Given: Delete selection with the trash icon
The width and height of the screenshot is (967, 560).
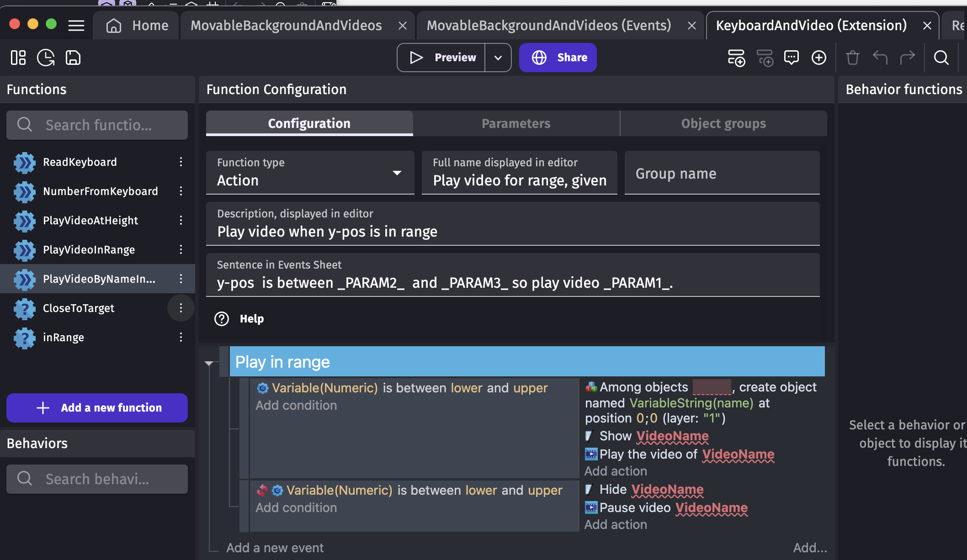Looking at the screenshot, I should (x=853, y=58).
